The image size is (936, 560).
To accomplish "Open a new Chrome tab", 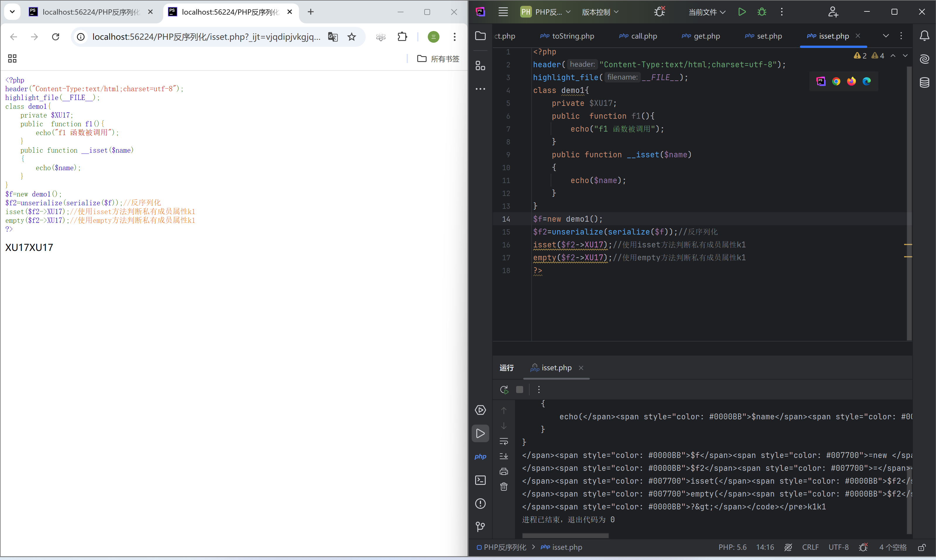I will [310, 12].
